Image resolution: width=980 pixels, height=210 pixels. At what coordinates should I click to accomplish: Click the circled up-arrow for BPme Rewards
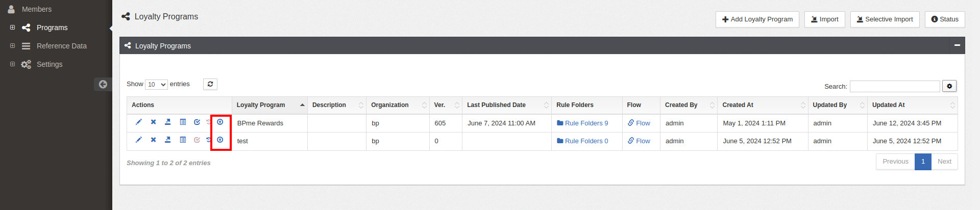220,122
